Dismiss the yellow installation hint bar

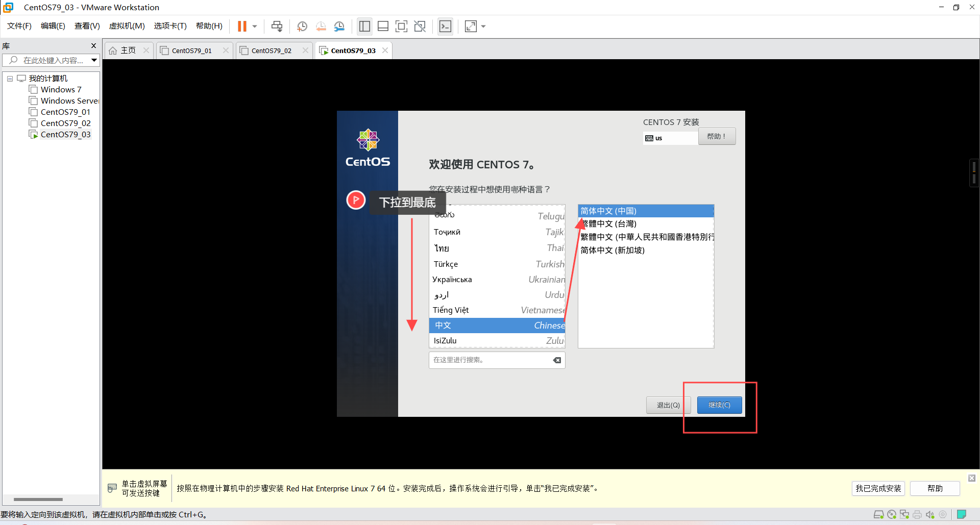[x=972, y=478]
